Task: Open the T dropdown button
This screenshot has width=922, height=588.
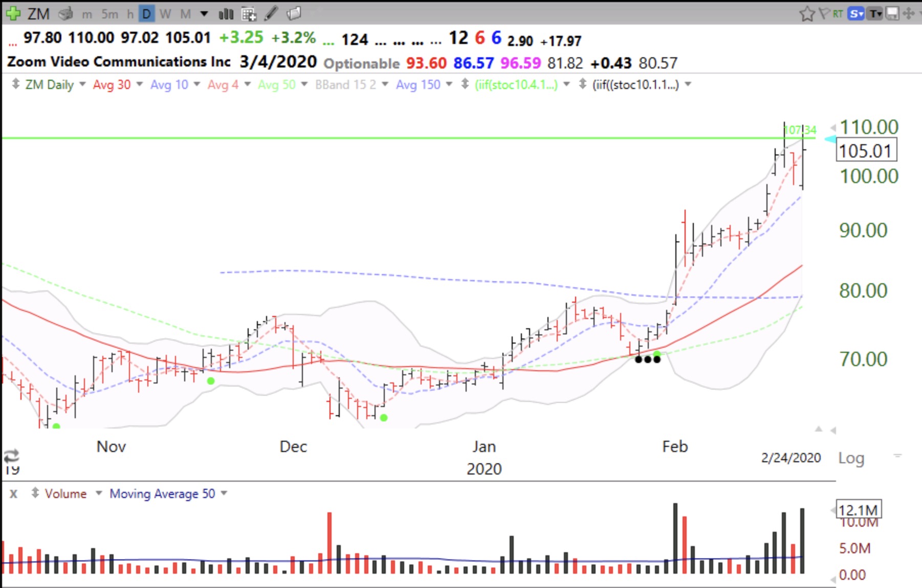Action: pos(875,14)
